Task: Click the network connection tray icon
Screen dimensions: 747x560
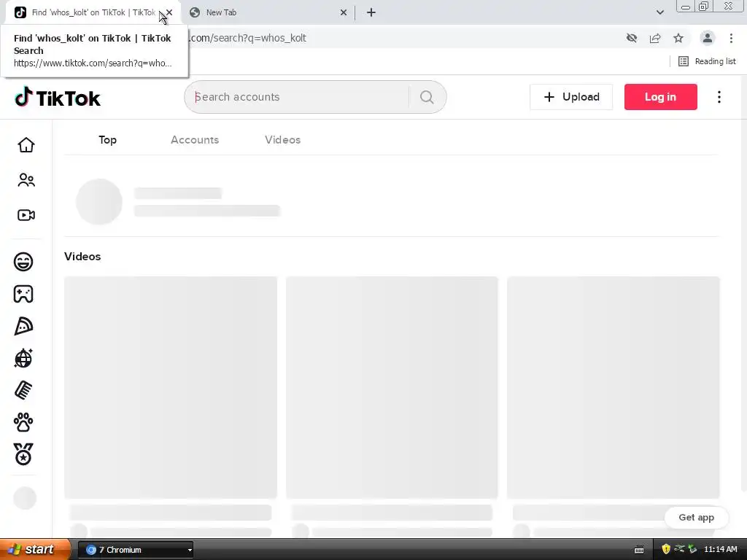Action: [x=679, y=549]
